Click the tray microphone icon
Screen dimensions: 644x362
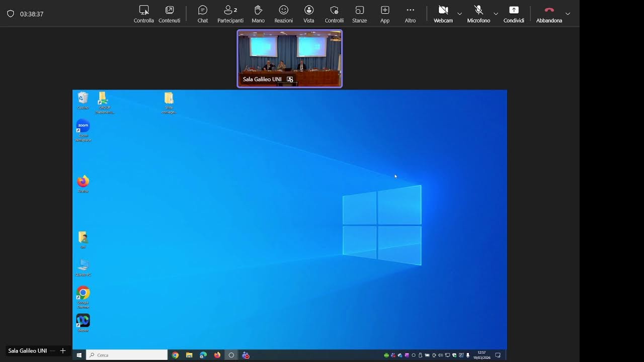point(468,355)
